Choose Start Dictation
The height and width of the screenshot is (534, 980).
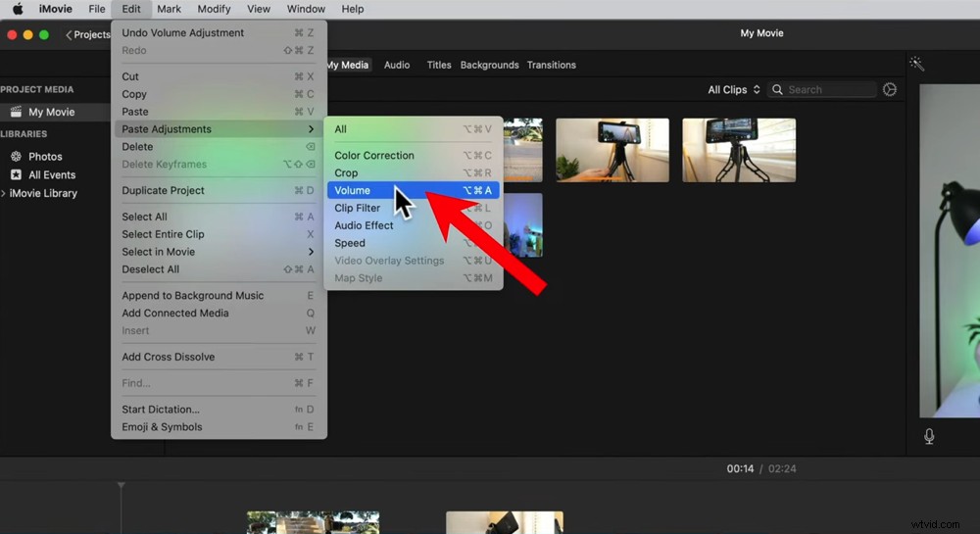(x=219, y=409)
